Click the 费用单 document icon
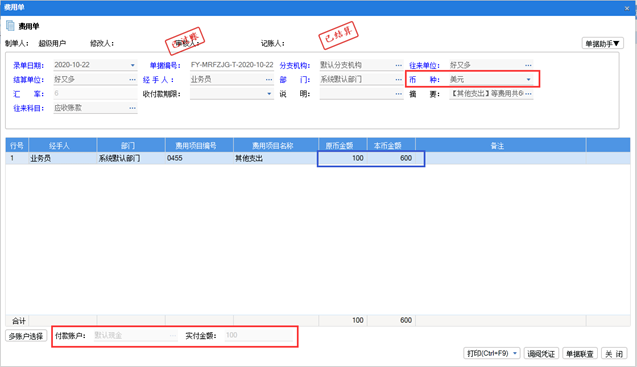This screenshot has width=637, height=367. pyautogui.click(x=10, y=26)
